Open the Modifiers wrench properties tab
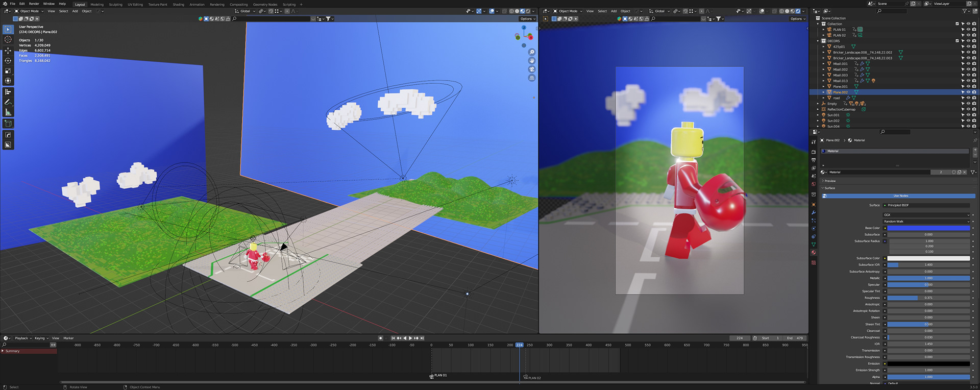The height and width of the screenshot is (390, 980). pyautogui.click(x=814, y=212)
